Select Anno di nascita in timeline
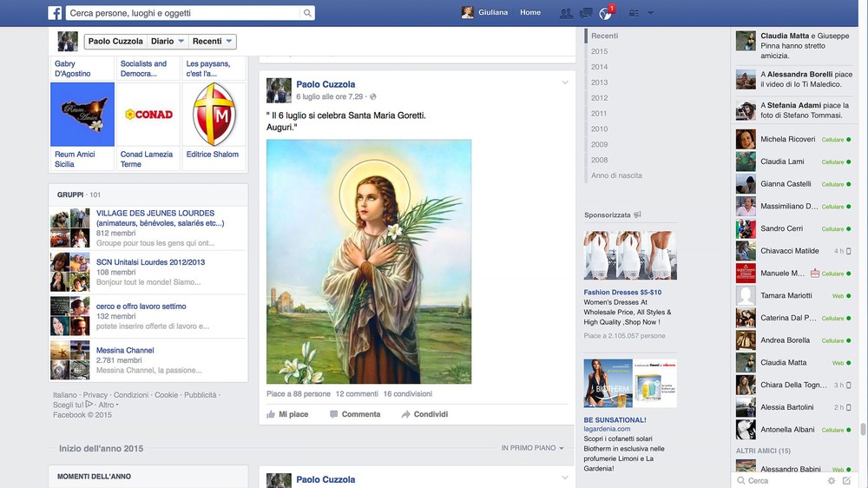Viewport: 868px width, 488px height. click(616, 175)
